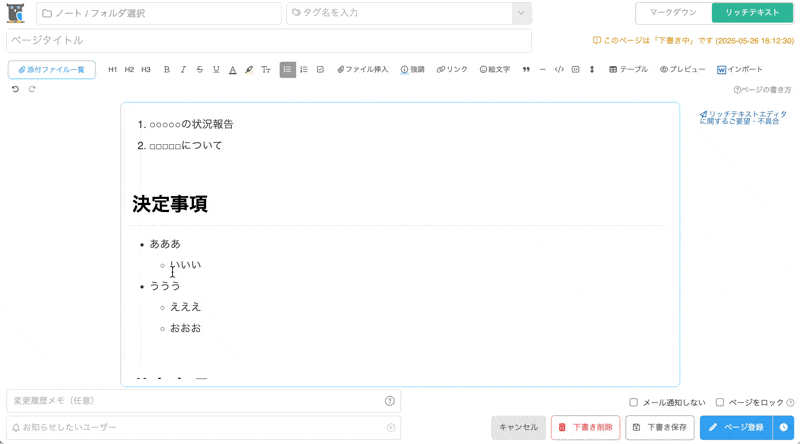Viewport: 800px width, 444px height.
Task: Insert a blockquote with quote icon
Action: 526,70
